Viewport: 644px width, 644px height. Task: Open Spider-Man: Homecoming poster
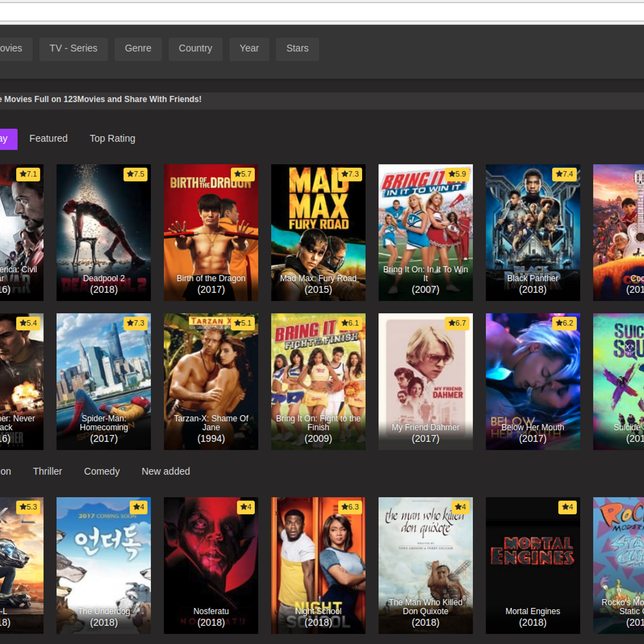pyautogui.click(x=103, y=382)
